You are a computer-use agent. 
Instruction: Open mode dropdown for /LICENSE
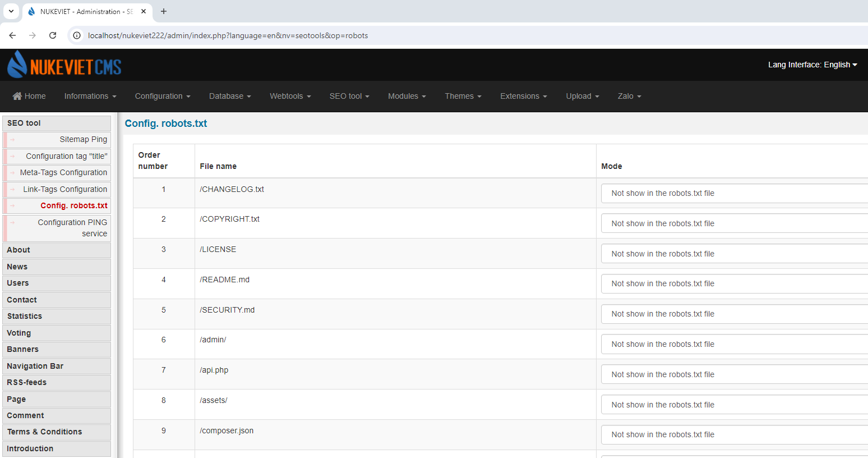coord(735,254)
